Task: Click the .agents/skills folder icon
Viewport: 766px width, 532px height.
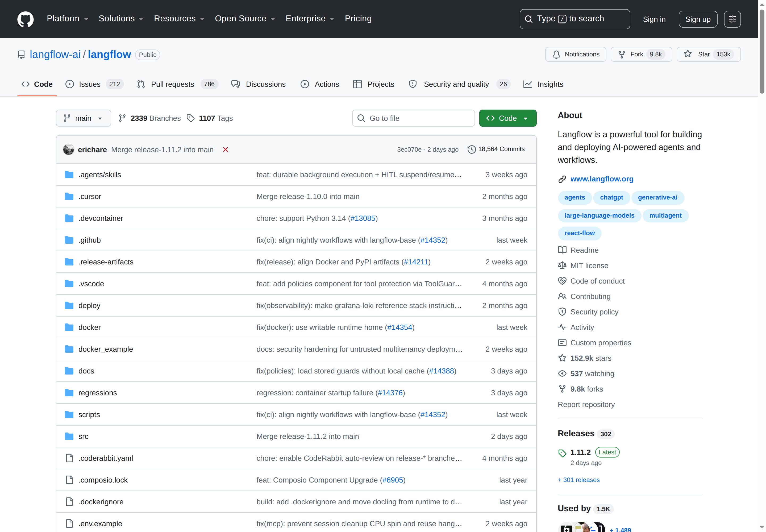Action: (69, 174)
